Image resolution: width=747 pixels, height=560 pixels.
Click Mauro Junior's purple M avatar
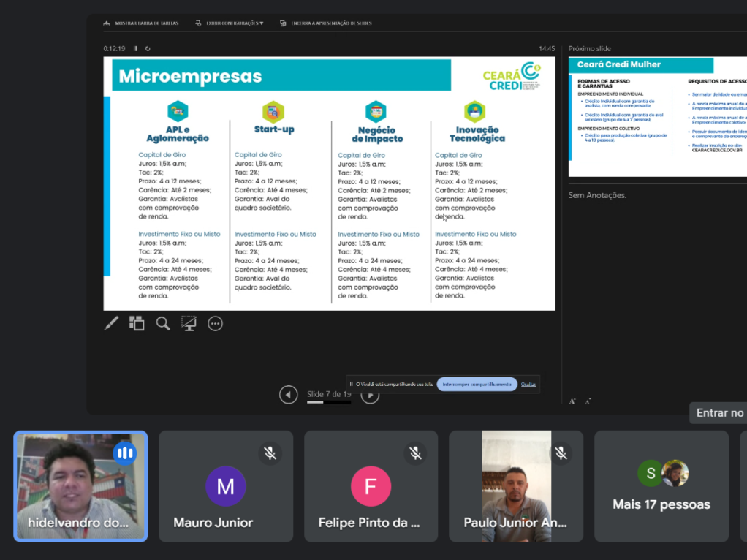coord(226,486)
